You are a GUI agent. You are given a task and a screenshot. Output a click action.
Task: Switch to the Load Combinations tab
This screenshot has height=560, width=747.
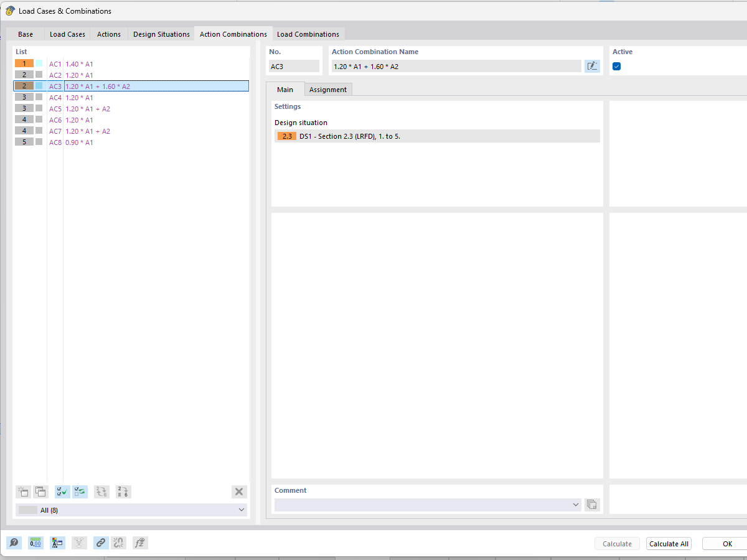click(x=308, y=34)
